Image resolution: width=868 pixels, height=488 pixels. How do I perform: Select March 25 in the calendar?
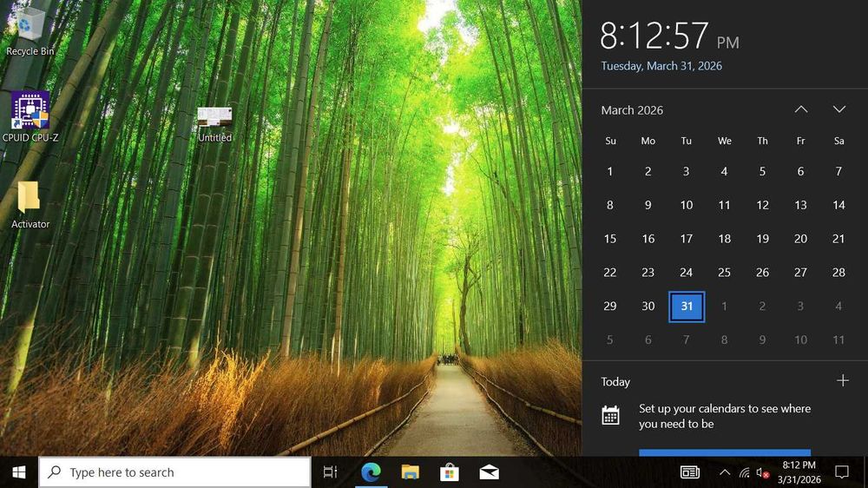click(x=725, y=273)
